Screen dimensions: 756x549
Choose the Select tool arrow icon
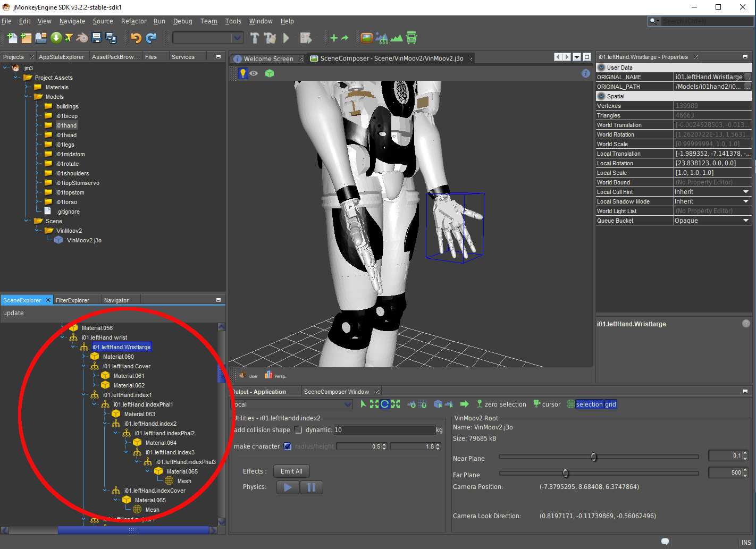point(363,404)
